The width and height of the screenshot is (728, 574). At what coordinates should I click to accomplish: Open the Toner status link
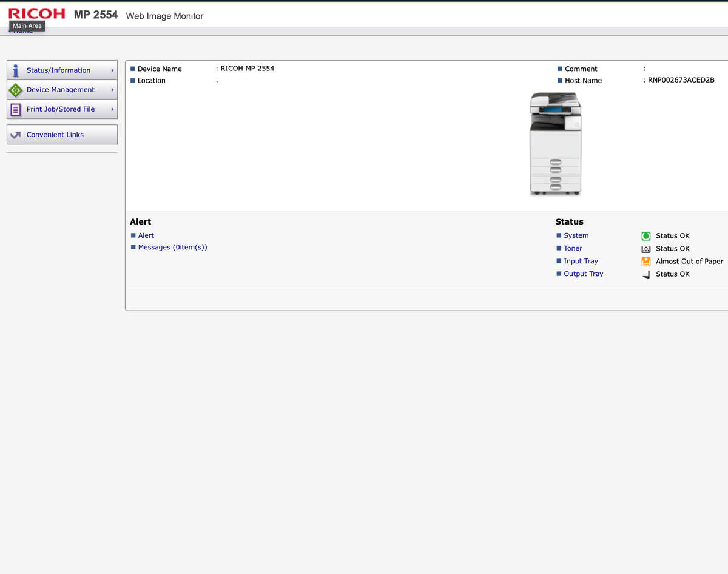573,248
